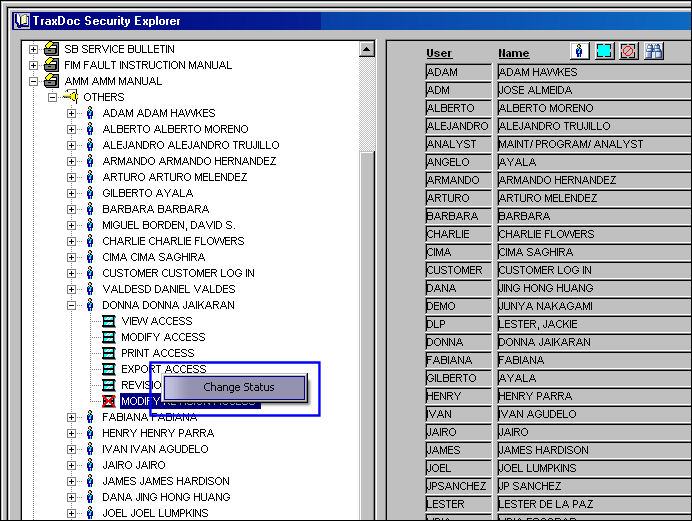Click the person icon beside DONNA JAIKARAN

[90, 305]
